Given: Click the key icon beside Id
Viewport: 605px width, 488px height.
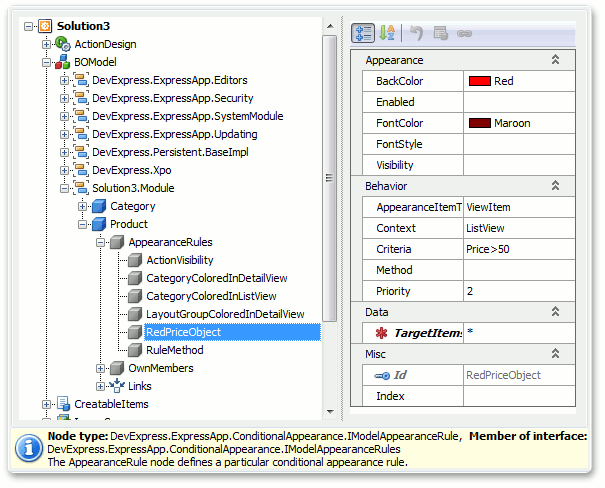Looking at the screenshot, I should pos(382,375).
